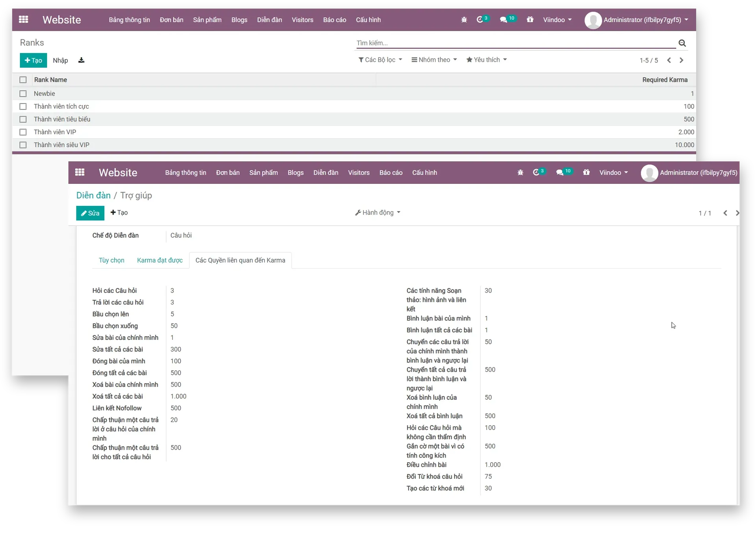
Task: Click Nhập import button
Action: pyautogui.click(x=60, y=60)
